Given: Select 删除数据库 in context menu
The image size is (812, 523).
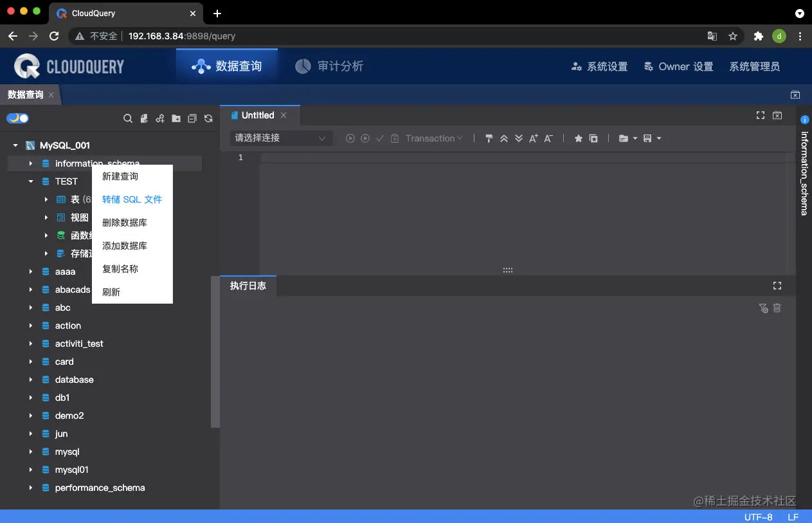Looking at the screenshot, I should 132,223.
